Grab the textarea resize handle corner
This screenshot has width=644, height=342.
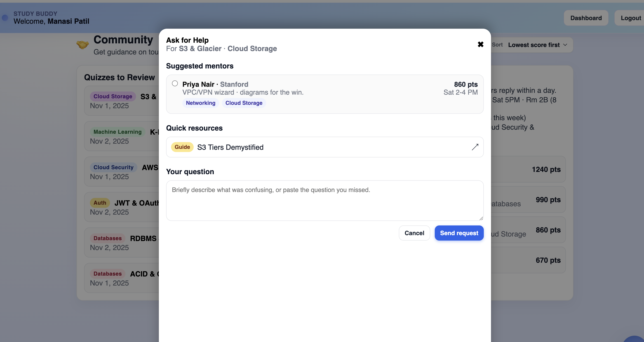point(481,218)
